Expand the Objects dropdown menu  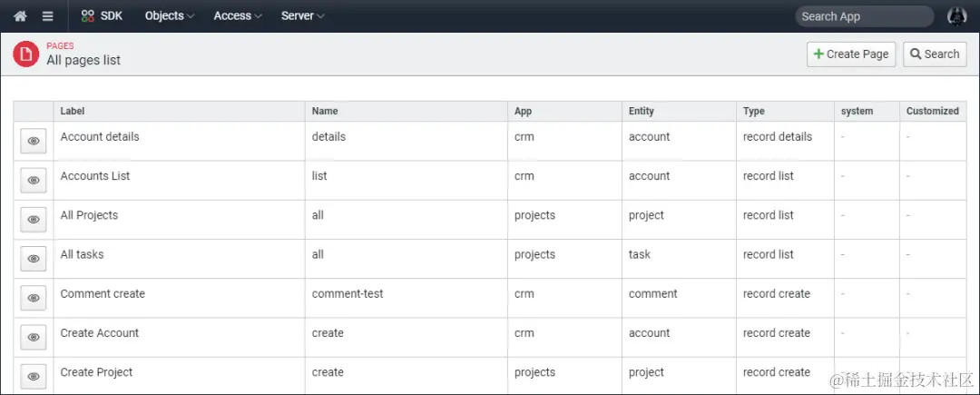pos(169,15)
